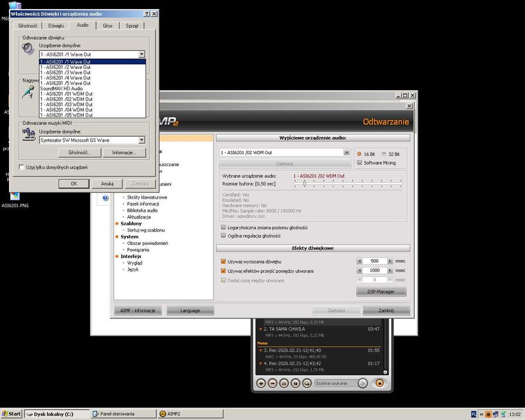Click the MIDI keyboard icon

29,134
